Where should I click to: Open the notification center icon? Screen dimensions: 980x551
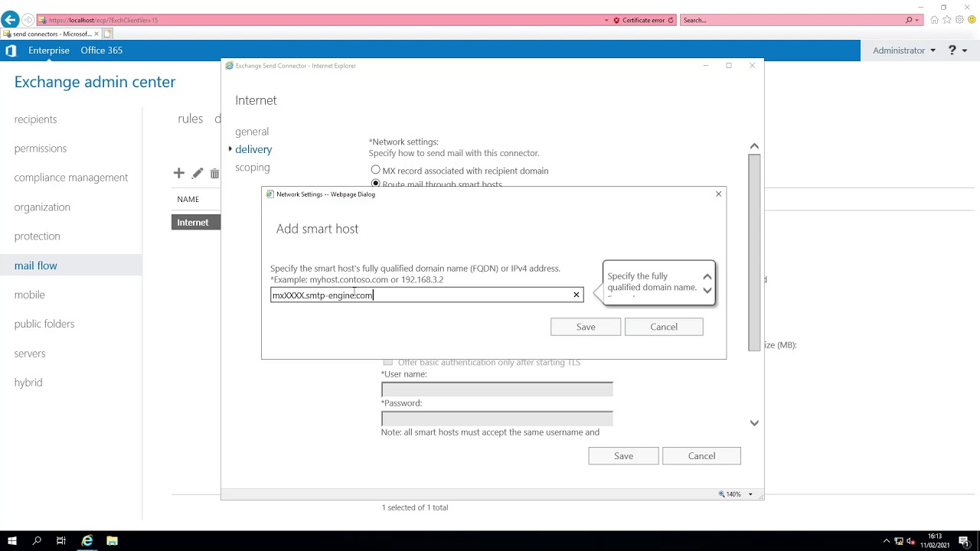(964, 541)
